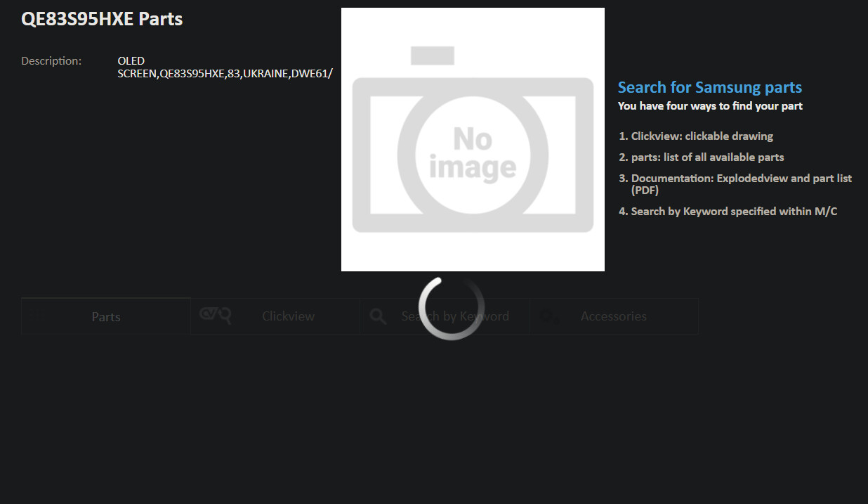Click the Accessories tab icon

click(x=549, y=317)
